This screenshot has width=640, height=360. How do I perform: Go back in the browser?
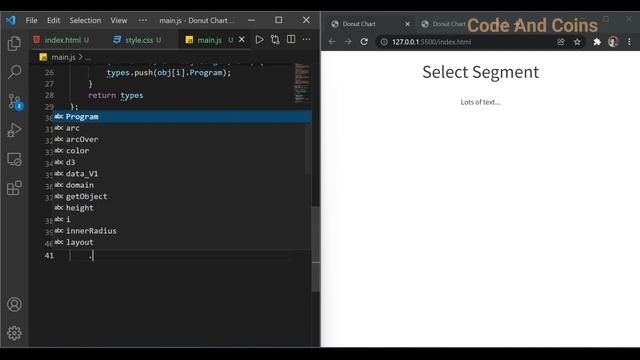[x=332, y=42]
